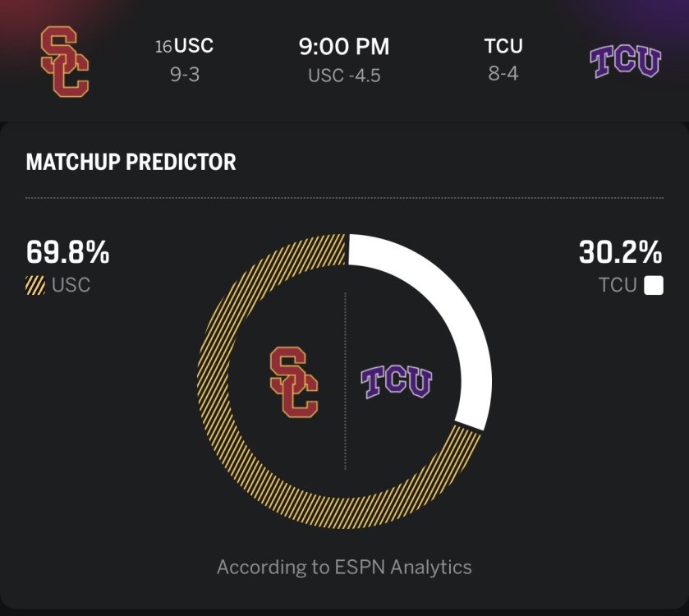Click the TCU 8-4 record

click(x=503, y=76)
